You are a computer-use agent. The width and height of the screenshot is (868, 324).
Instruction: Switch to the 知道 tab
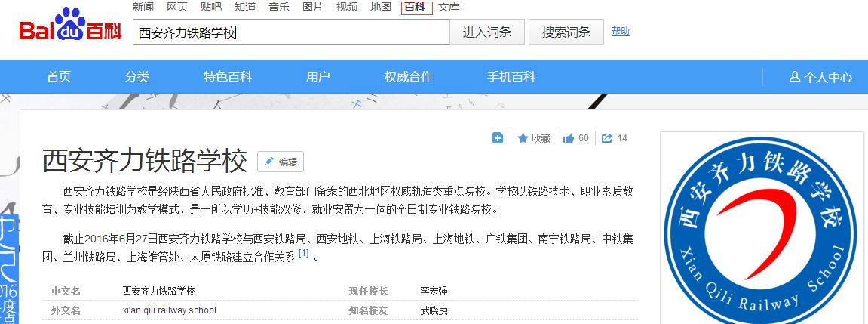pyautogui.click(x=244, y=8)
